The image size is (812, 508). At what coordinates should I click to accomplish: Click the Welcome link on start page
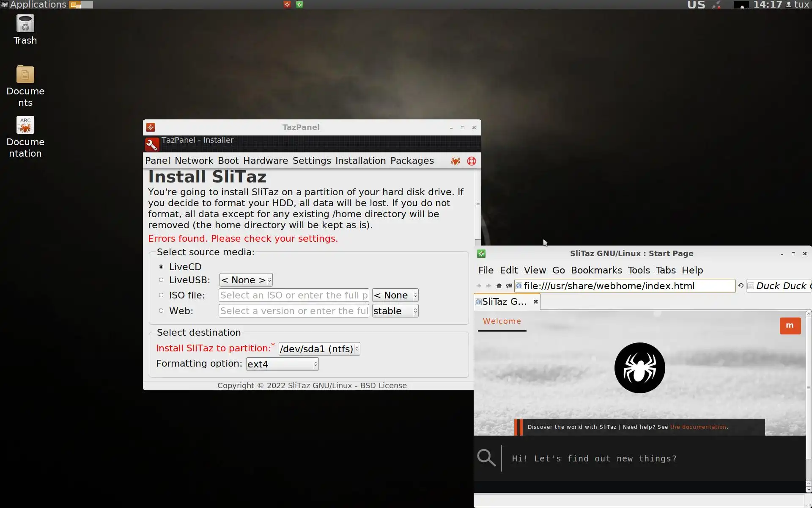(502, 321)
